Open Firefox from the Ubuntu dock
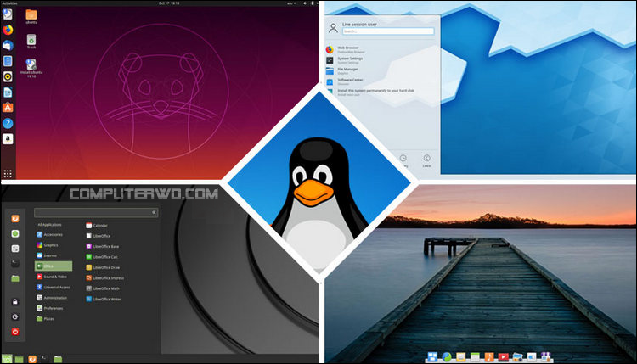The width and height of the screenshot is (637, 364). (x=8, y=30)
